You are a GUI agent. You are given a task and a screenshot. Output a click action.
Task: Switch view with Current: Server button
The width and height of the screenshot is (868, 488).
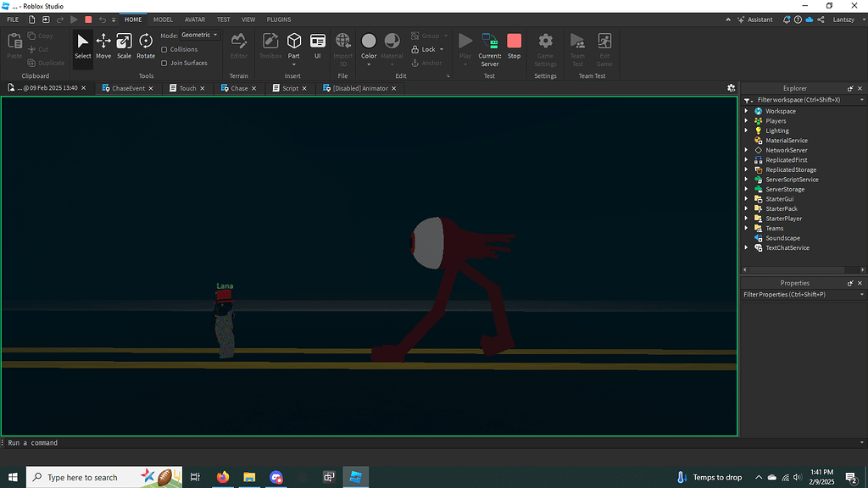(490, 46)
